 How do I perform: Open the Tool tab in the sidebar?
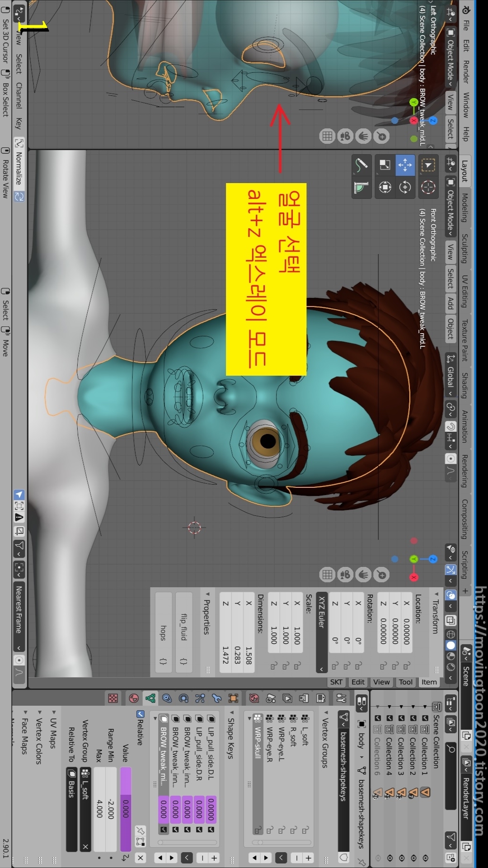[x=406, y=682]
